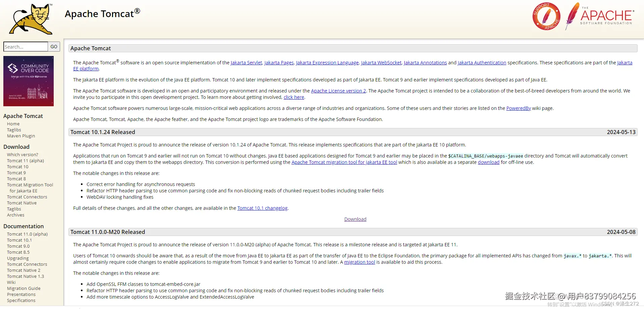644x309 pixels.
Task: Open Tomcat 11 (alpha) download page
Action: click(26, 161)
